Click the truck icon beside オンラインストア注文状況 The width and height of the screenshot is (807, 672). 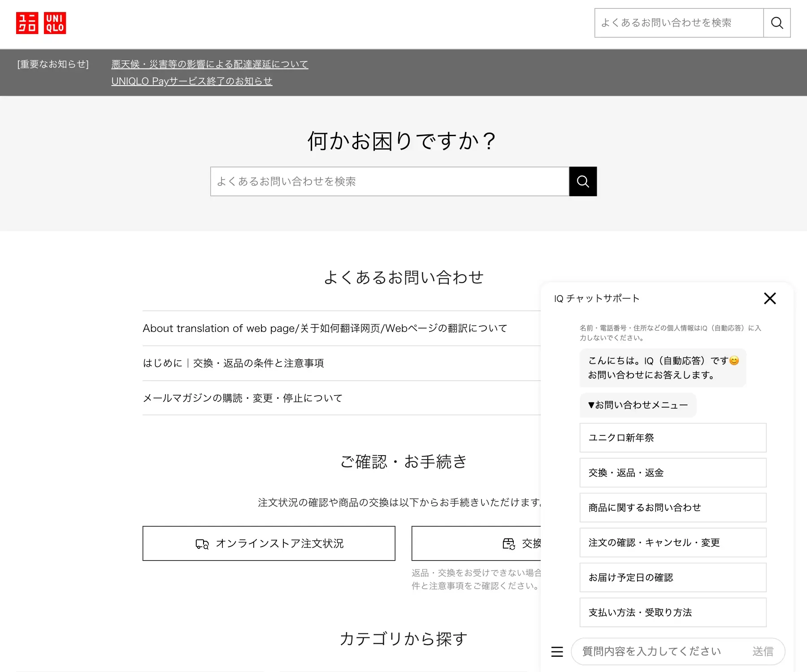tap(202, 544)
